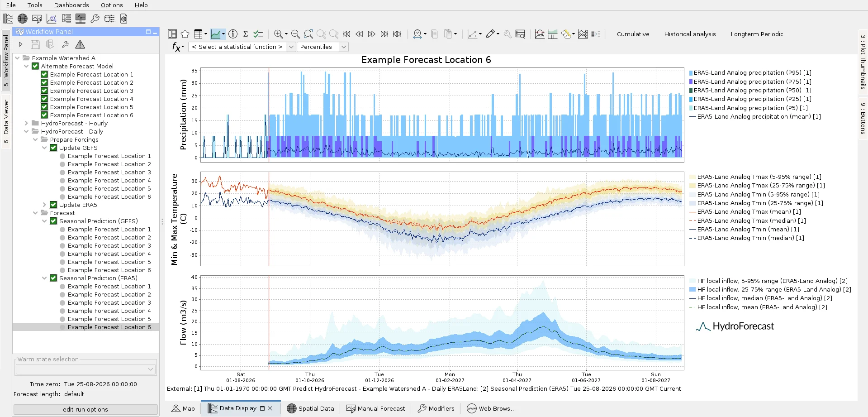
Task: Collapse the Example Watershed A root
Action: pos(17,58)
